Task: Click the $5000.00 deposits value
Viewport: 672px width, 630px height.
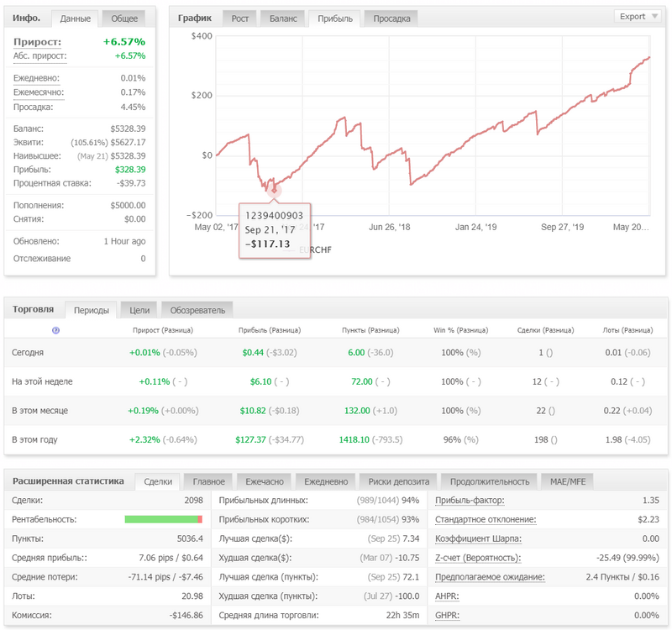Action: coord(128,206)
